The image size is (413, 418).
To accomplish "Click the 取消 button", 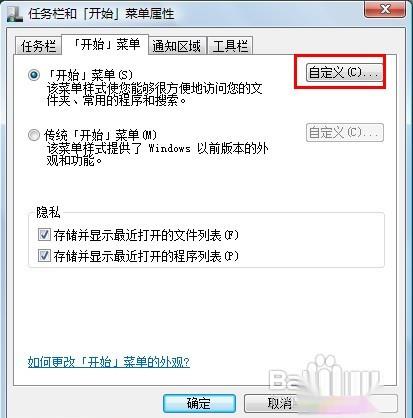I will pos(280,404).
